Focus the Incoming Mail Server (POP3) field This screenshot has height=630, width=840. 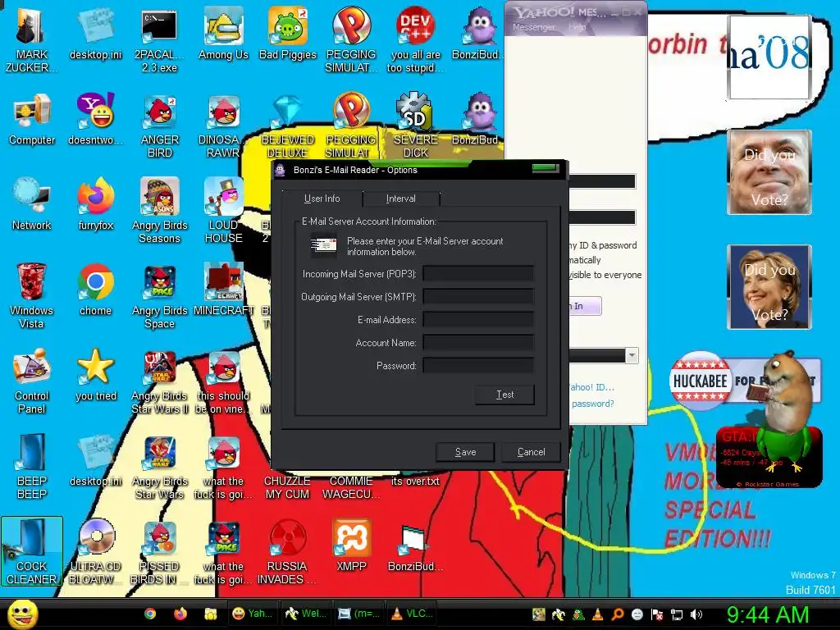click(x=478, y=274)
